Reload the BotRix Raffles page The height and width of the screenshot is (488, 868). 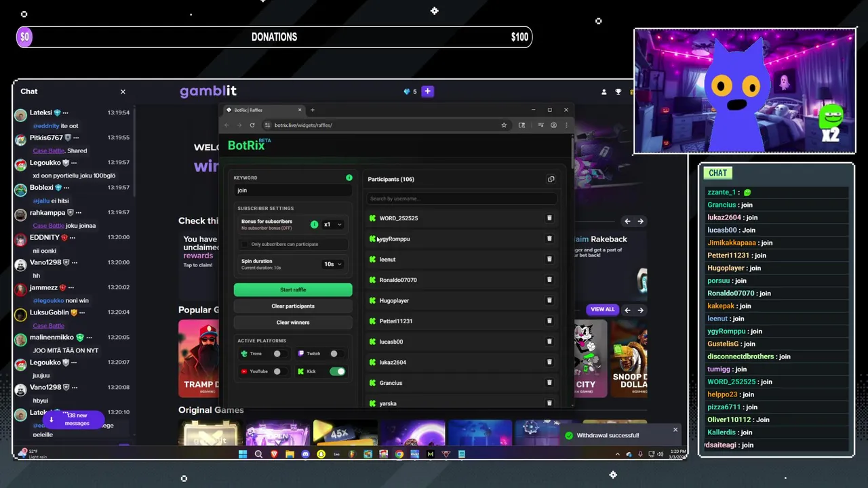[252, 125]
